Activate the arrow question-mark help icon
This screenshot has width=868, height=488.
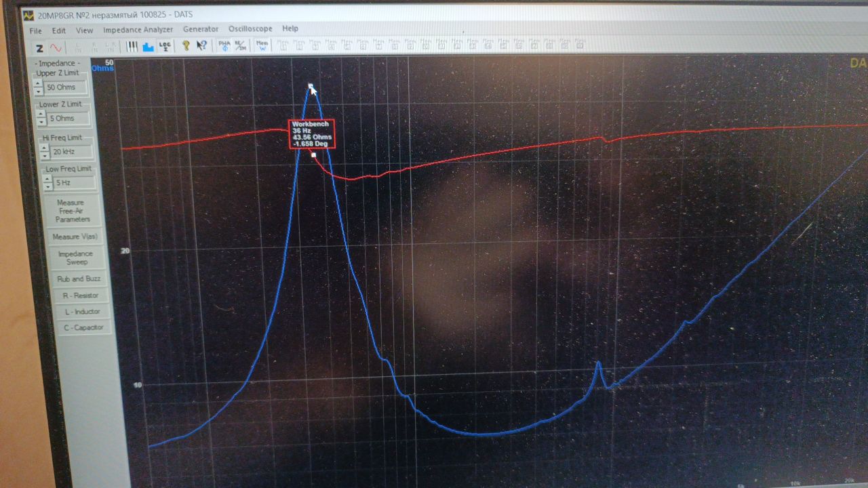tap(201, 45)
